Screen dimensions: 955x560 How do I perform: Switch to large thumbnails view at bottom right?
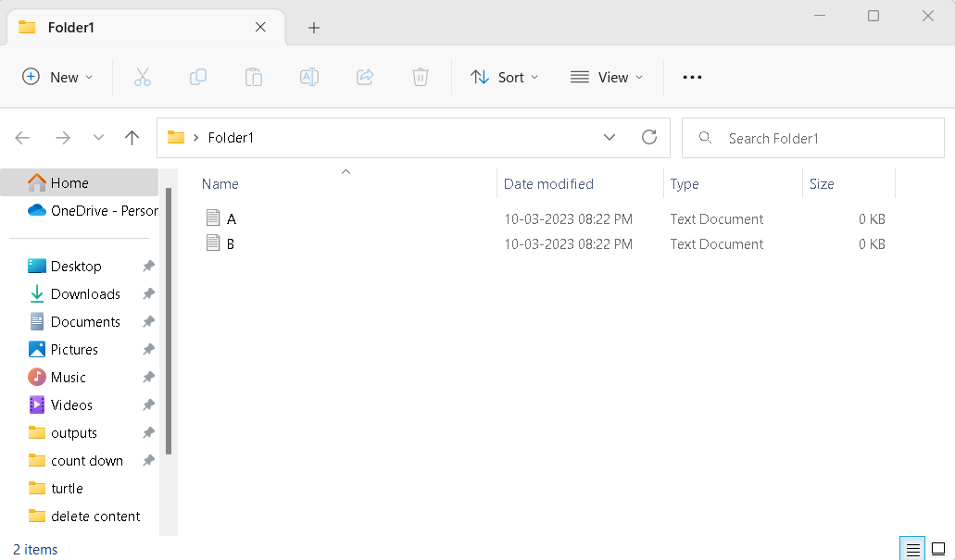pos(939,548)
